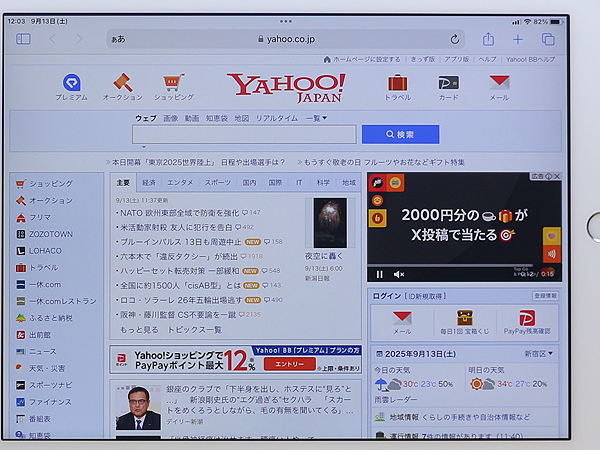Pause the video advertisement
Viewport: 600px width, 450px height.
point(380,274)
